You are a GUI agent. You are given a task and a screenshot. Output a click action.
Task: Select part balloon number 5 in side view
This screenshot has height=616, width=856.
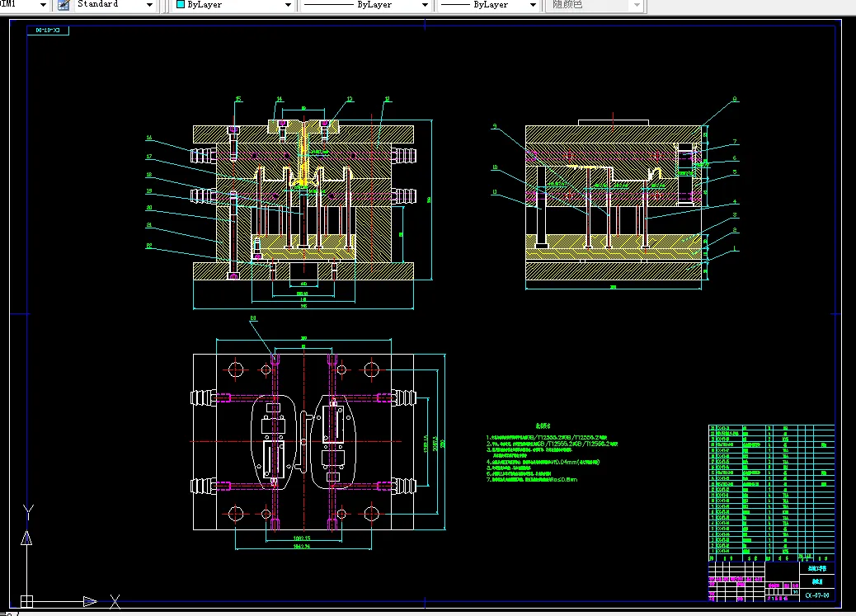pyautogui.click(x=735, y=172)
